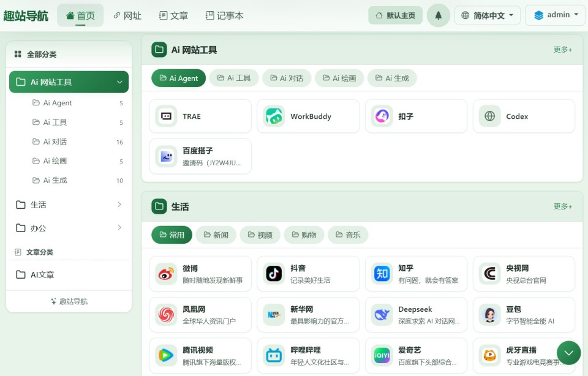This screenshot has width=588, height=376.
Task: Click the 趣站导航 site logo
Action: point(26,16)
